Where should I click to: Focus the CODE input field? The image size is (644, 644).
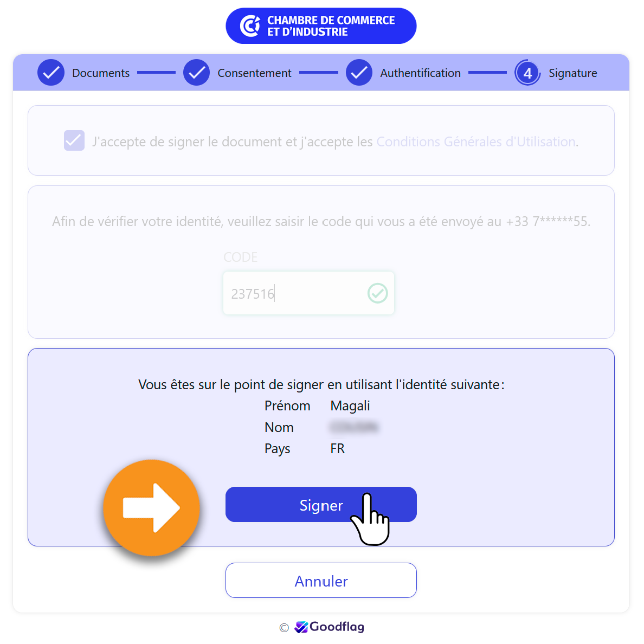(308, 293)
